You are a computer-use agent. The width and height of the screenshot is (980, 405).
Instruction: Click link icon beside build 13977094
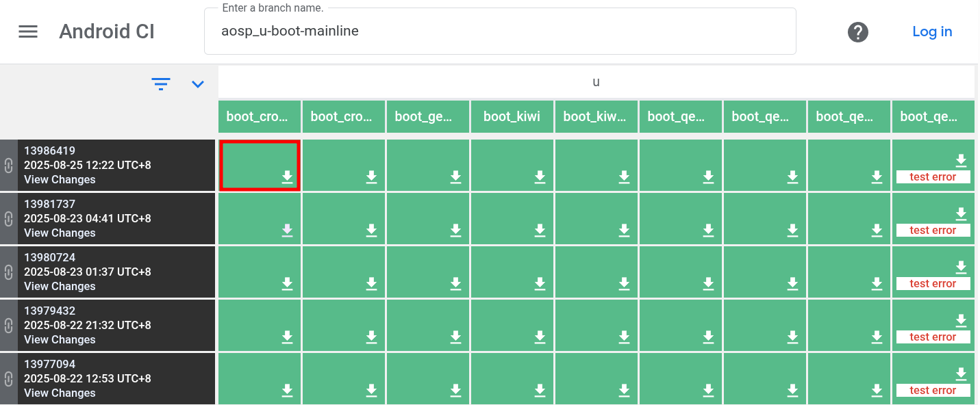tap(8, 379)
